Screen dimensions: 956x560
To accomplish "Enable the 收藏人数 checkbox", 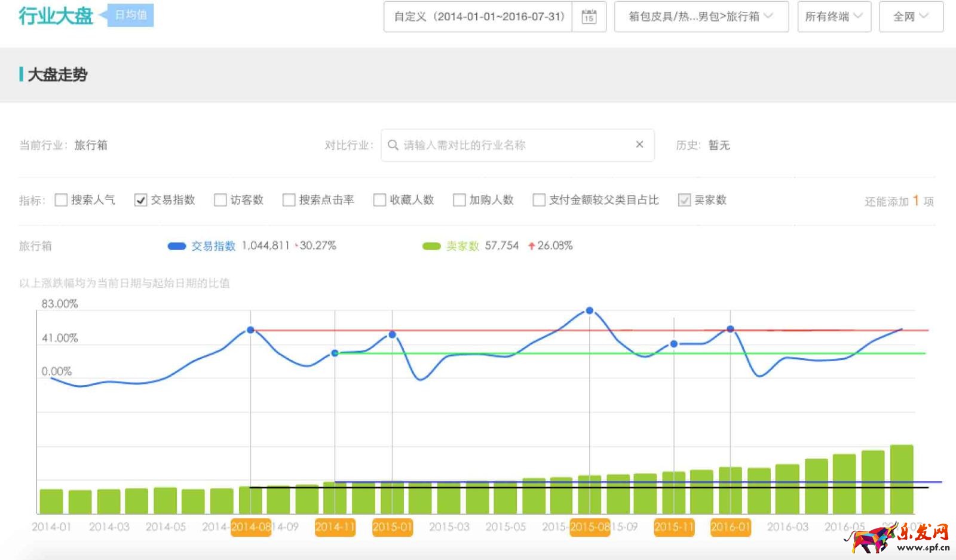I will (x=379, y=199).
